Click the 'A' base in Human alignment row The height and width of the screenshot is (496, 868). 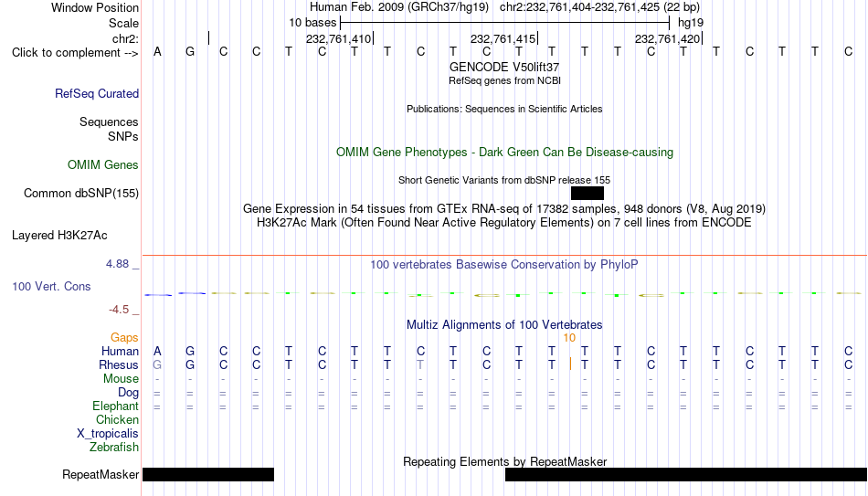[x=157, y=351]
